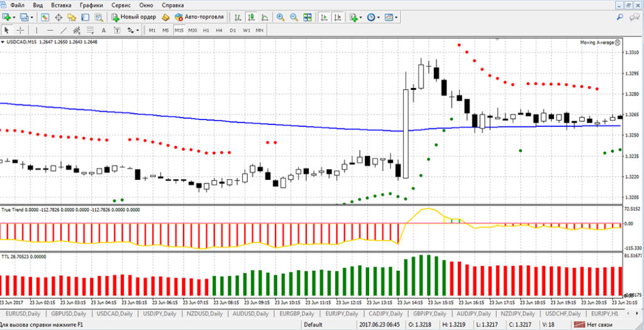Expand the new chart dropdown arrow

(14, 17)
